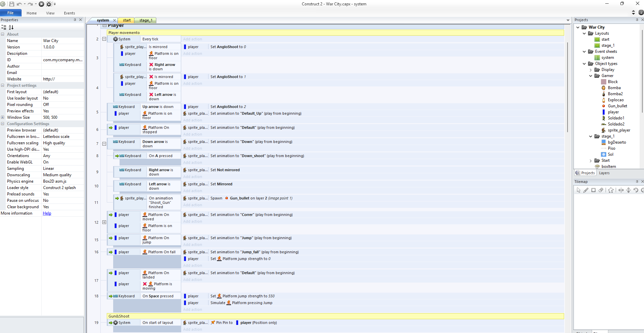Select the Tilemap eraser tool
The height and width of the screenshot is (333, 644).
601,190
